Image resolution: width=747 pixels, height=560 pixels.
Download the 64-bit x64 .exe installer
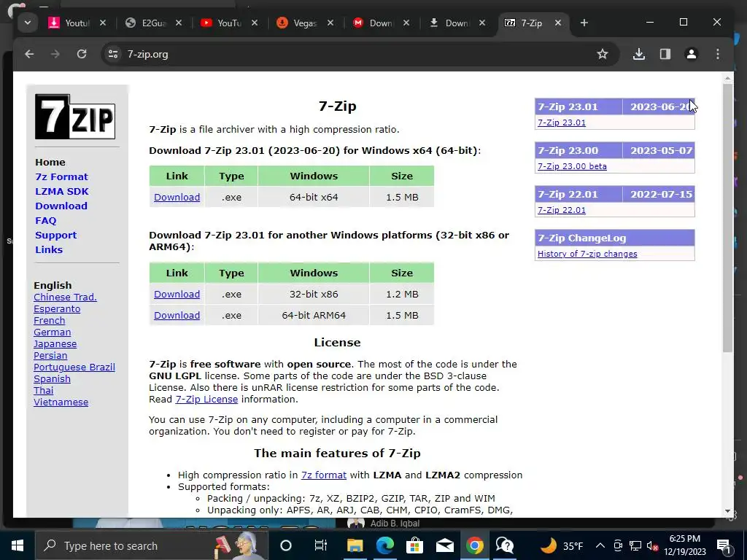click(177, 197)
